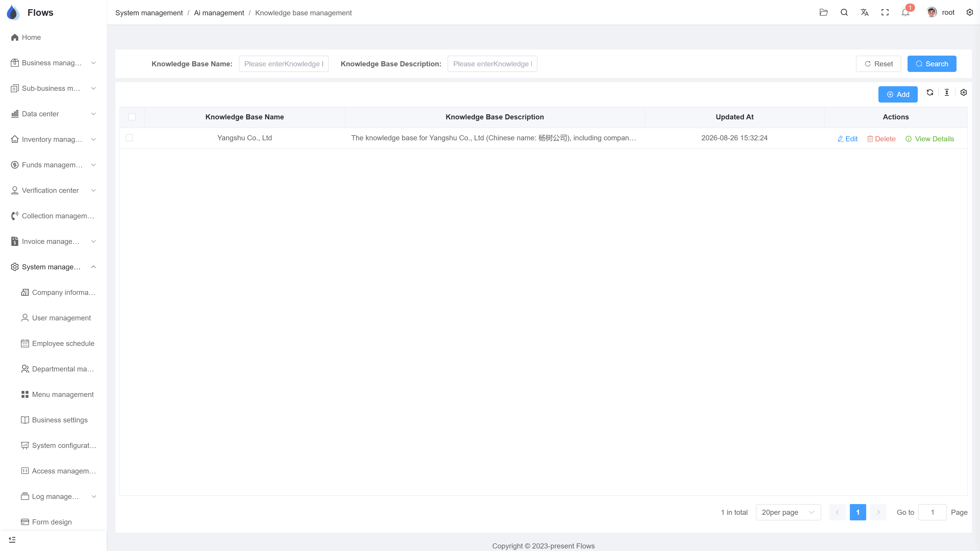The height and width of the screenshot is (551, 980).
Task: Click the Search button
Action: (932, 64)
